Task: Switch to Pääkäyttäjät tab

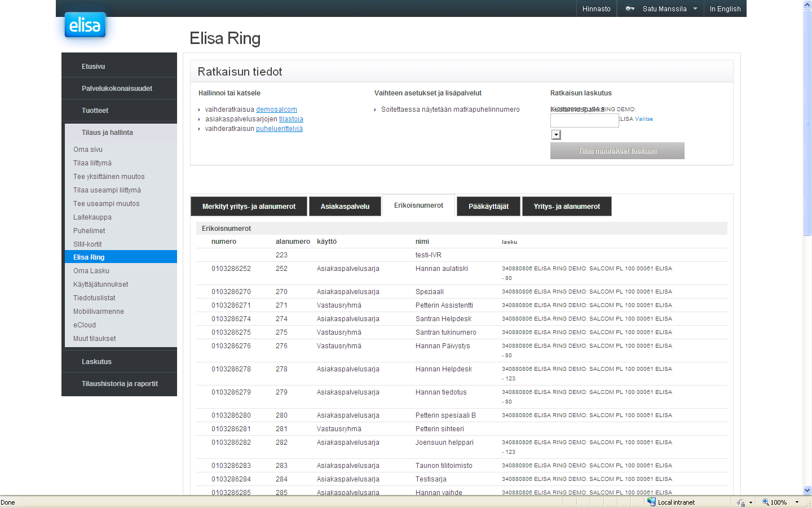Action: (x=488, y=206)
